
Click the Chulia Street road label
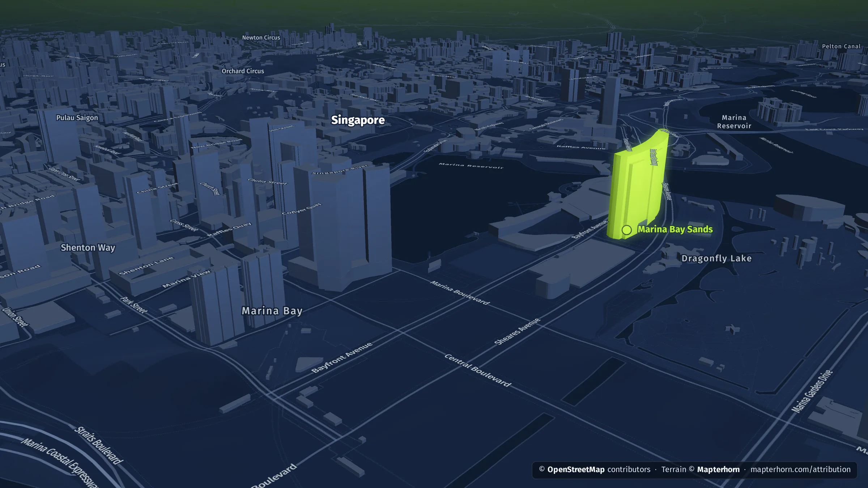coord(267,181)
